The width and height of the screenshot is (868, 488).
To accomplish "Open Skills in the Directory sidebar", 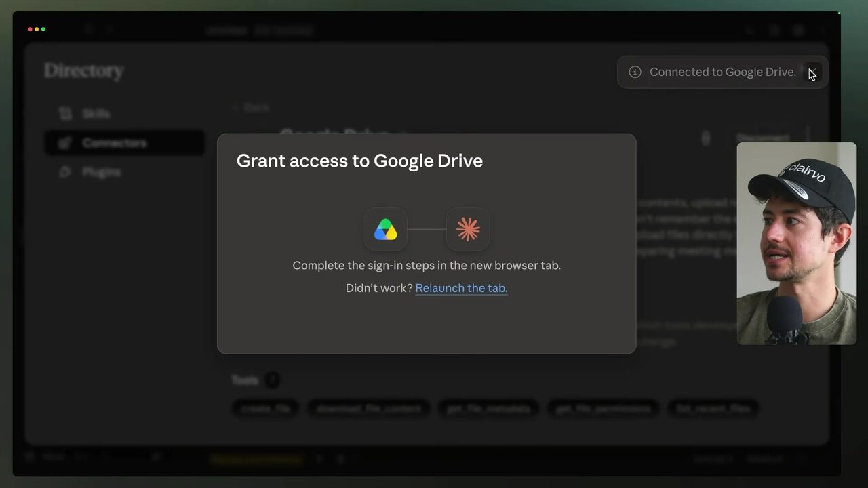I will tap(124, 114).
